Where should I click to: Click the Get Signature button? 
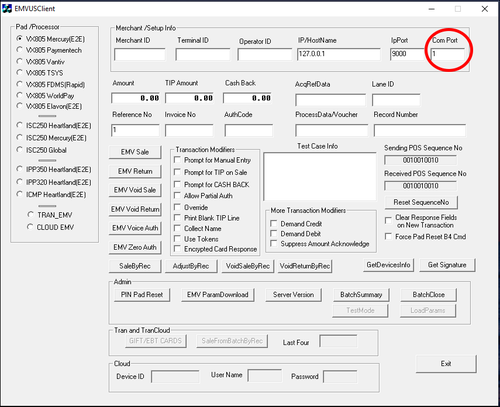447,265
